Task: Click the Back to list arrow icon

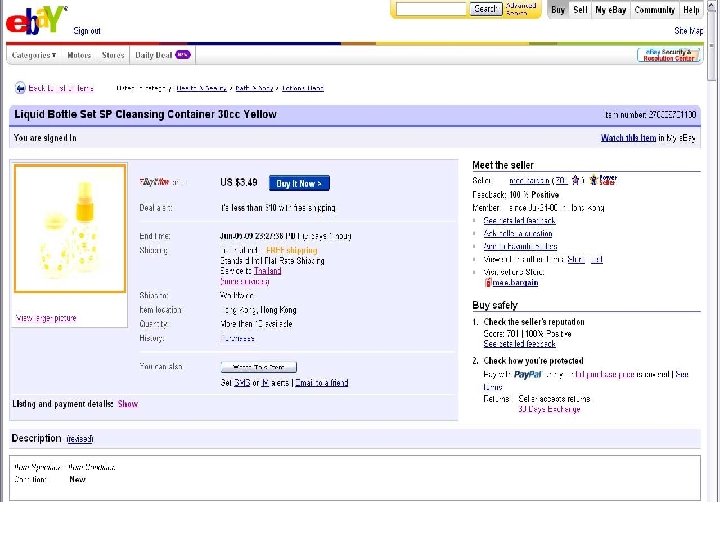Action: coord(20,88)
